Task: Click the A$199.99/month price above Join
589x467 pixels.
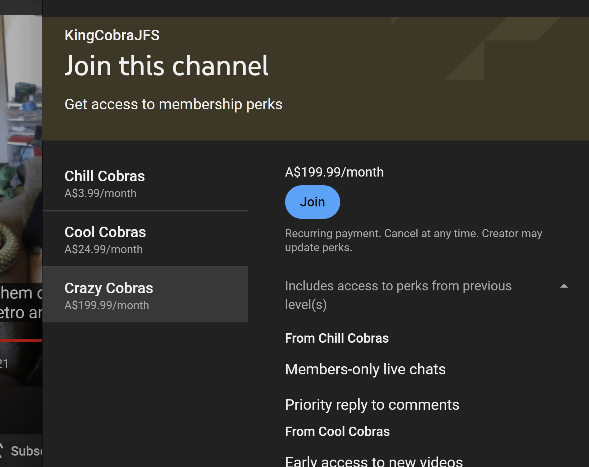Action: pyautogui.click(x=334, y=172)
